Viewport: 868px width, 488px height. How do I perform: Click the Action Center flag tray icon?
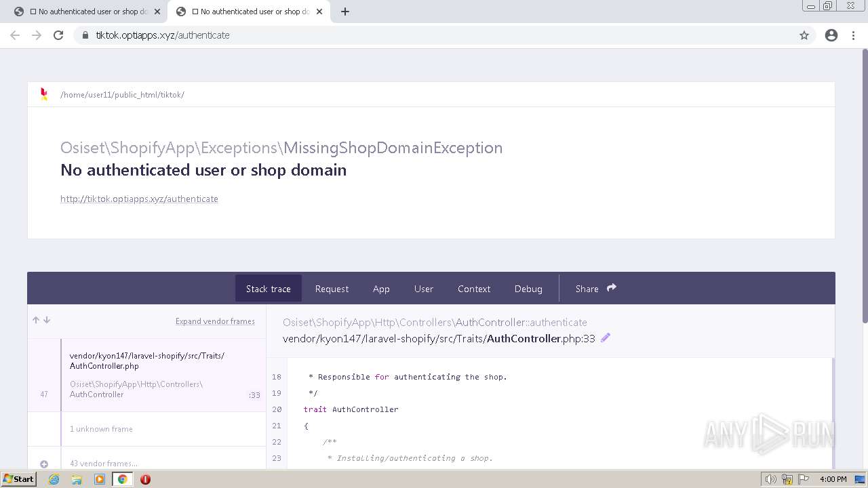804,479
